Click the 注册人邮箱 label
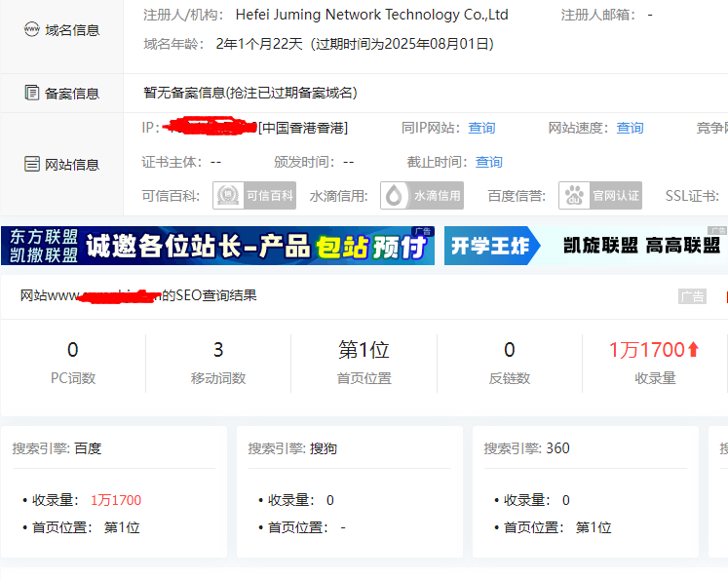728x580 pixels. point(598,15)
